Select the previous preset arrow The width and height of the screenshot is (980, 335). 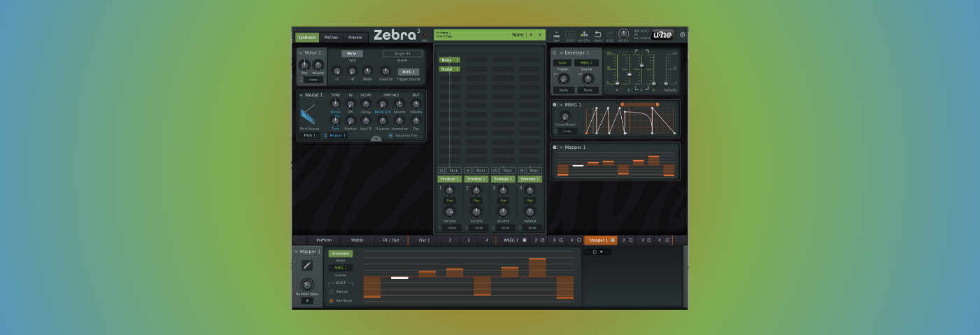[x=530, y=34]
